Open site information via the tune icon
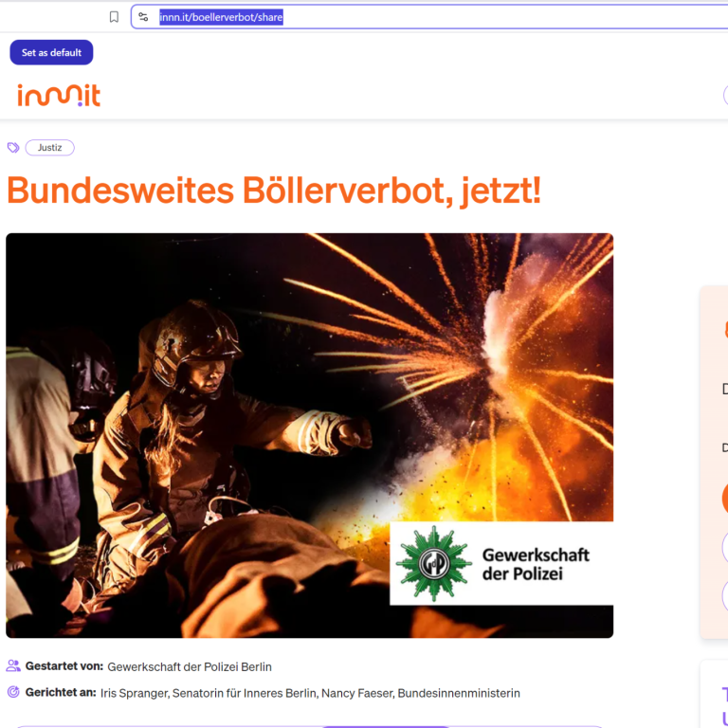The image size is (728, 728). [x=143, y=17]
